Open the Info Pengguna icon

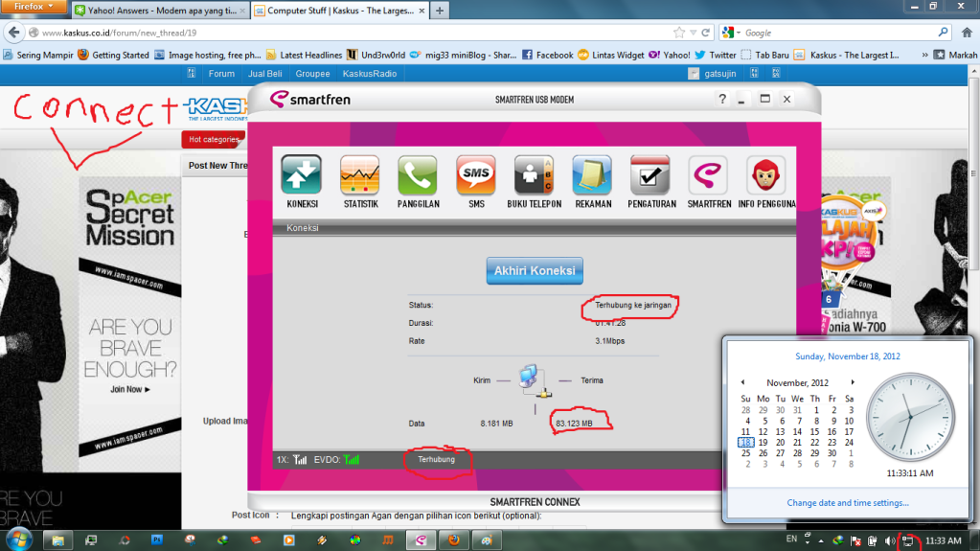766,175
